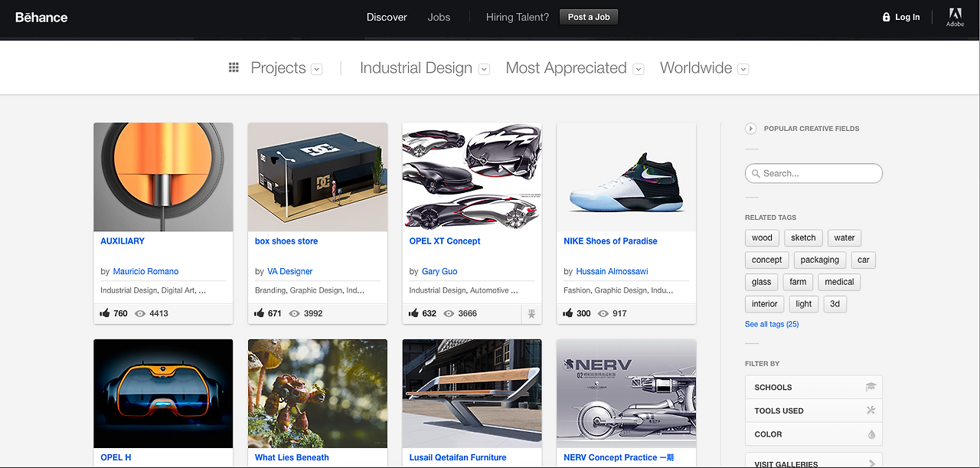
Task: Go to Discover in the top navigation
Action: tap(387, 17)
